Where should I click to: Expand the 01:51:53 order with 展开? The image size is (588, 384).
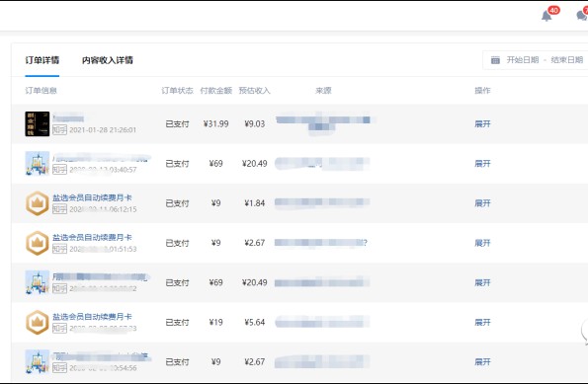pos(482,243)
